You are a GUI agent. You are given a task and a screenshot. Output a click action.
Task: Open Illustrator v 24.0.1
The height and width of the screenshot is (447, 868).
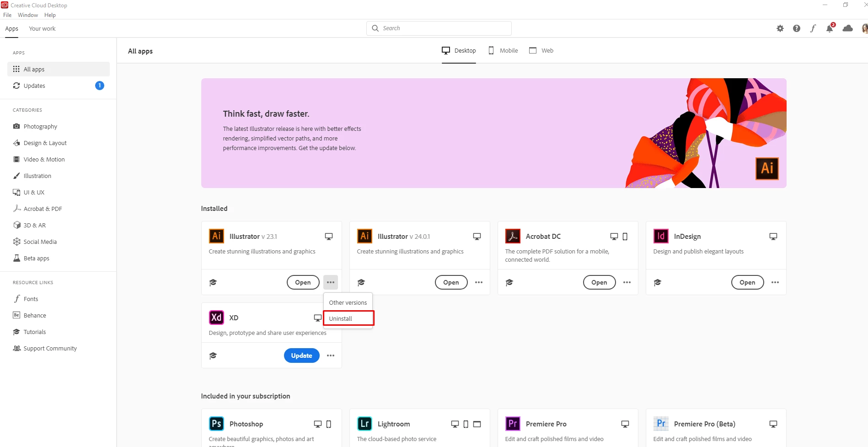[x=451, y=282]
